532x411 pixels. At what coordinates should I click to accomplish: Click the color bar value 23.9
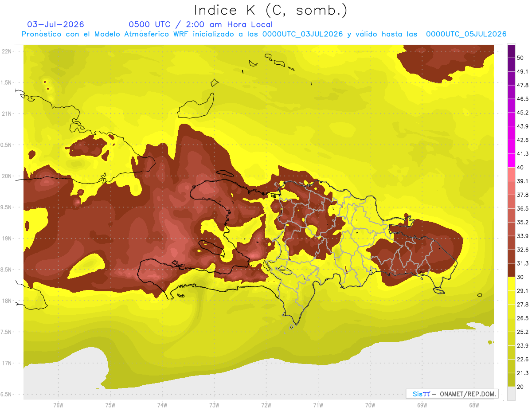tap(523, 345)
